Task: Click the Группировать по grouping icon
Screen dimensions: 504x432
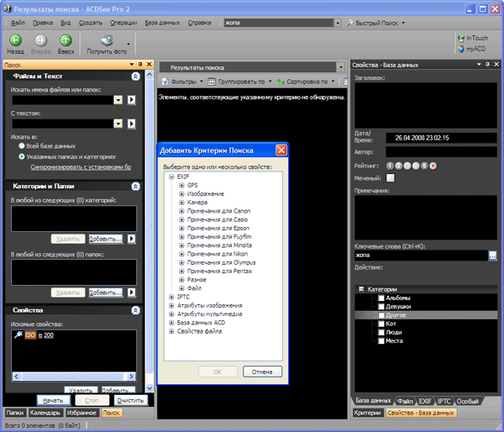Action: click(212, 82)
